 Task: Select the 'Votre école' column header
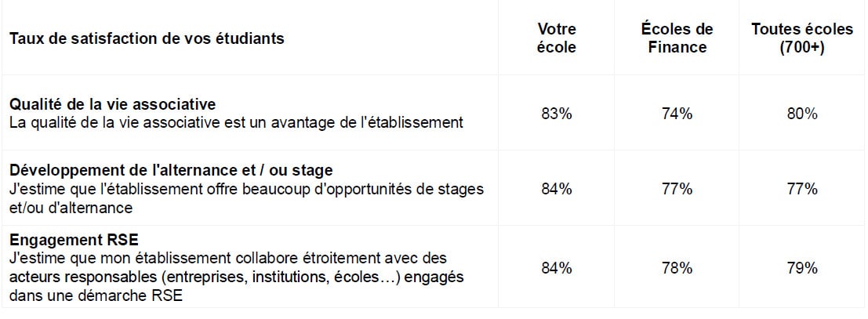click(557, 38)
